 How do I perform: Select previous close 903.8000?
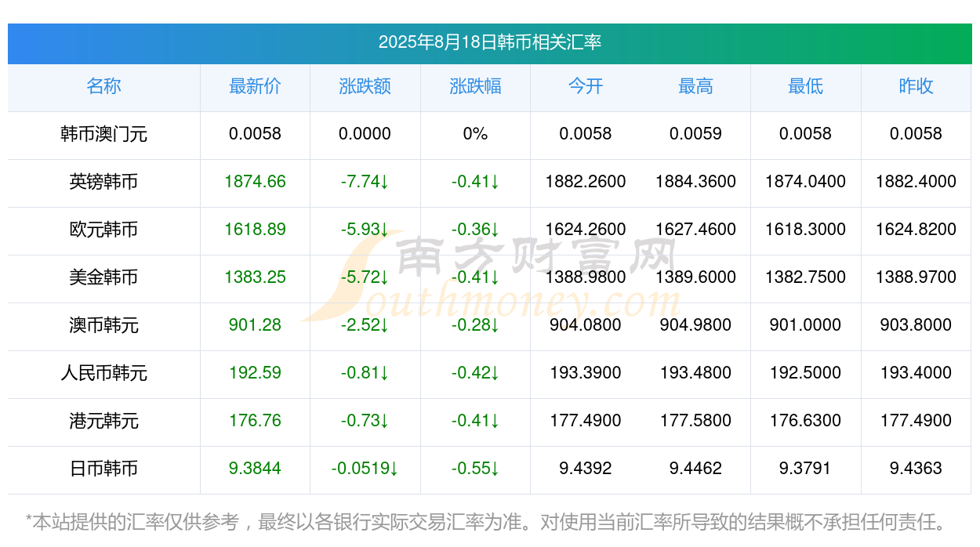[x=916, y=325]
